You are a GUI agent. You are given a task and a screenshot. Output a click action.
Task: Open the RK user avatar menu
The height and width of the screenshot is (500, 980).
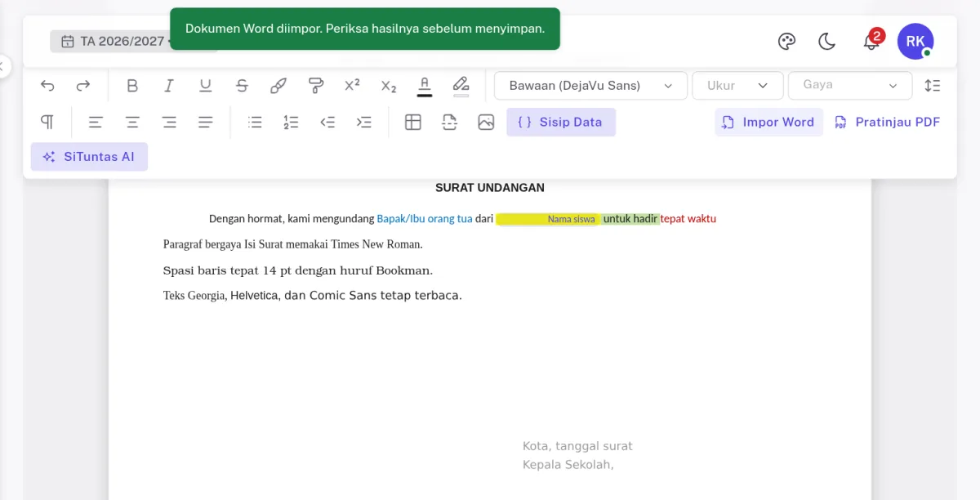915,42
